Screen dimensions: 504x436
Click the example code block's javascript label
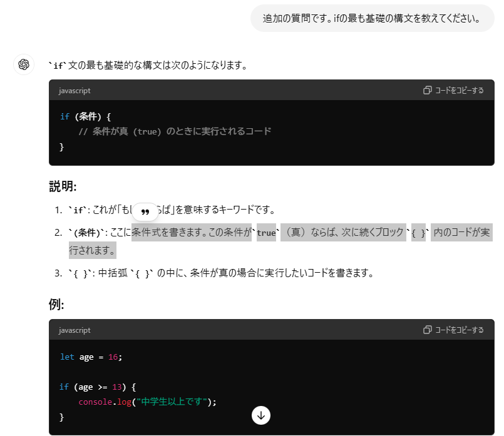point(75,330)
